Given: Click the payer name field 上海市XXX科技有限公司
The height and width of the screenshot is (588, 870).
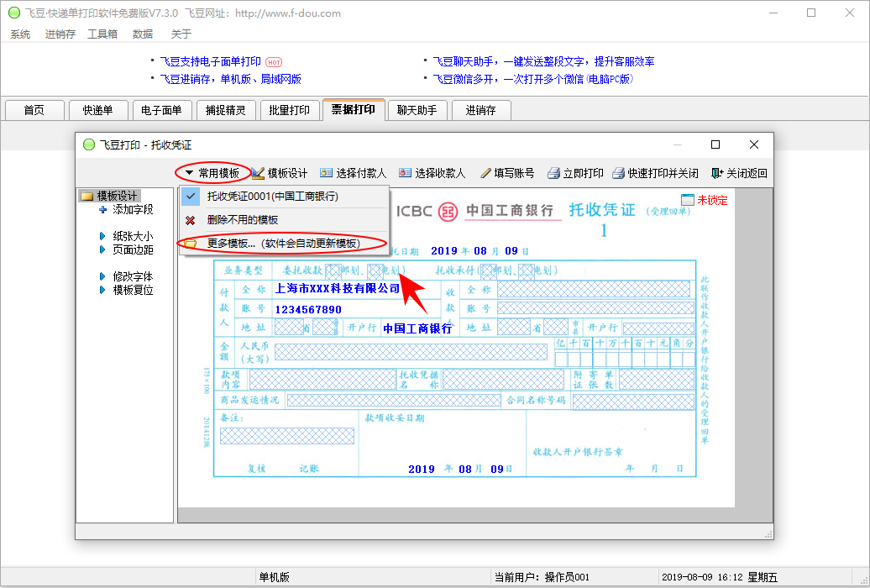Looking at the screenshot, I should click(x=338, y=289).
